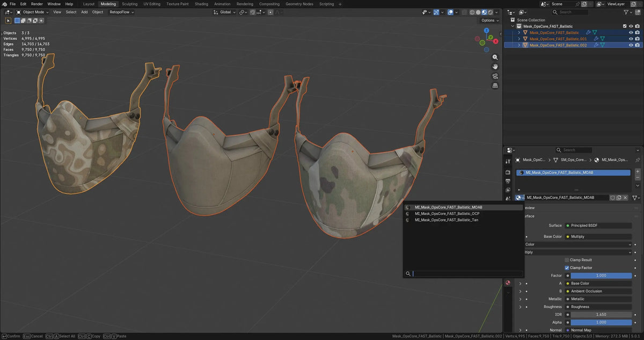The width and height of the screenshot is (644, 340).
Task: Unlink the material with the X icon
Action: (x=625, y=198)
